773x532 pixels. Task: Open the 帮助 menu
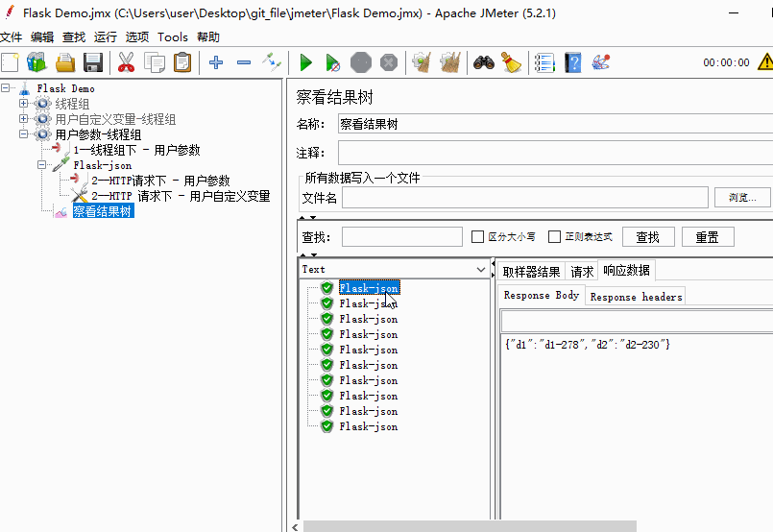point(208,37)
